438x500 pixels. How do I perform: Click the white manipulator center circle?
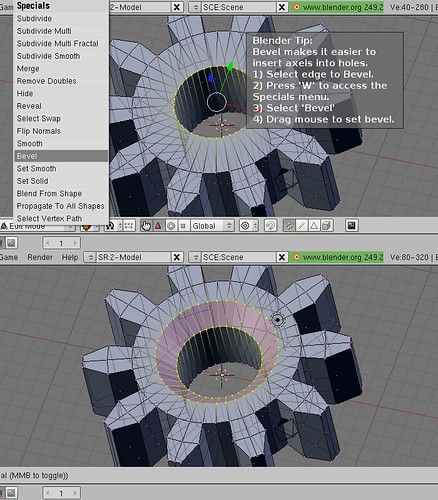[217, 102]
